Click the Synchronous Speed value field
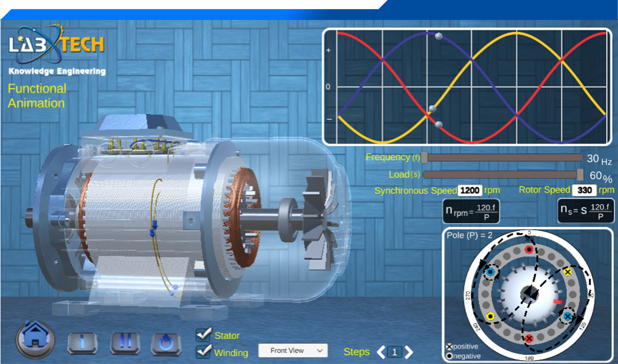 pos(470,190)
